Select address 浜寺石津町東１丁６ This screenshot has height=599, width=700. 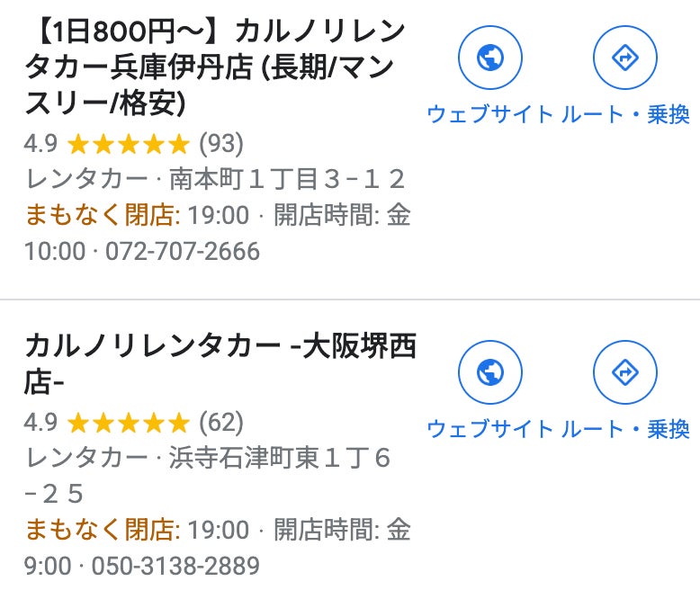[281, 458]
